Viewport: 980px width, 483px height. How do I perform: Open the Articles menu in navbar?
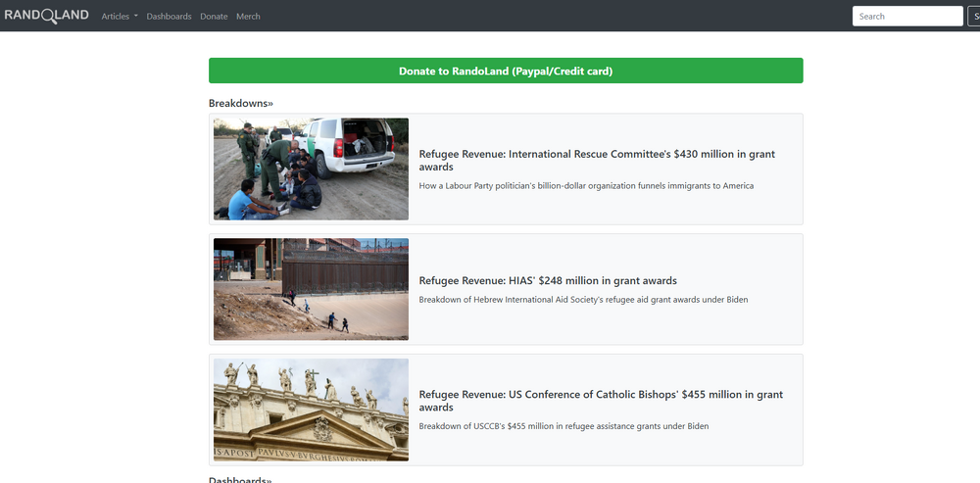116,17
